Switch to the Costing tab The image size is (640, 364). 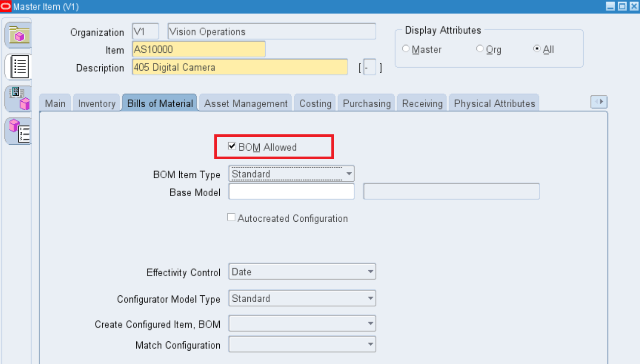(315, 103)
